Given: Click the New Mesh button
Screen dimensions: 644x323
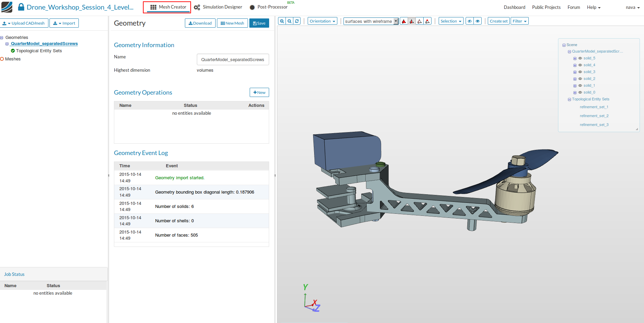Looking at the screenshot, I should tap(232, 23).
